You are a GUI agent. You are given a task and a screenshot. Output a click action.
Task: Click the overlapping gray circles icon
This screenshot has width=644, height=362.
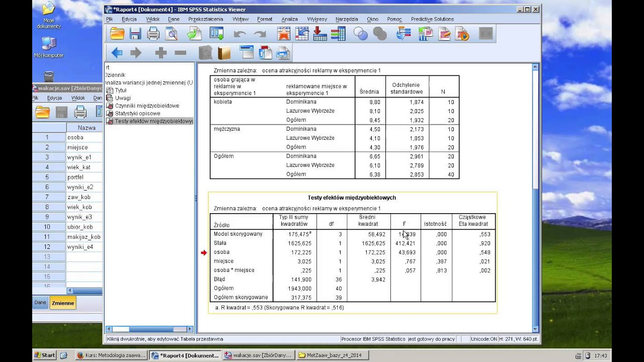click(x=380, y=34)
